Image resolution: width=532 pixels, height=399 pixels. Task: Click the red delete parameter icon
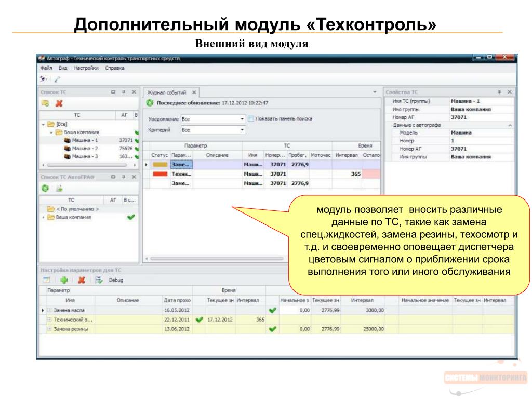tap(82, 280)
